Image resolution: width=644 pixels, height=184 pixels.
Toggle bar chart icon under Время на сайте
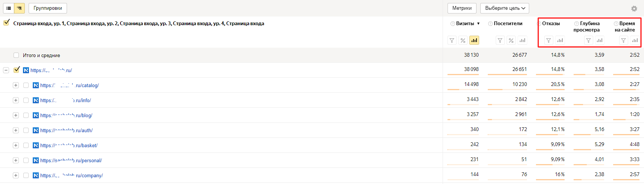[635, 41]
